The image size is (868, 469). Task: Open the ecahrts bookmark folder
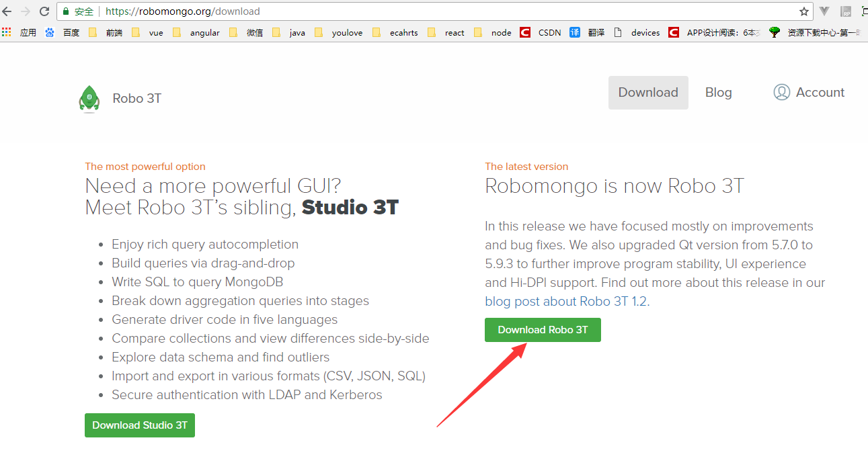(395, 32)
